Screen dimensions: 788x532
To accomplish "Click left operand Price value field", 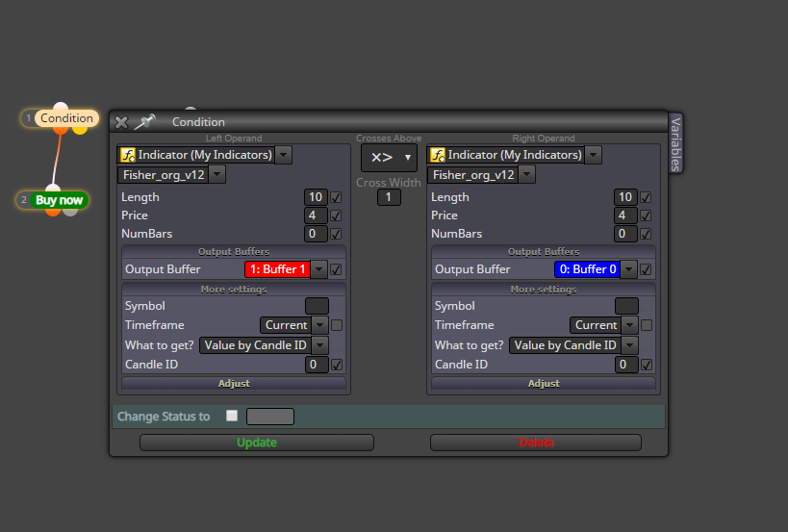I will click(316, 215).
